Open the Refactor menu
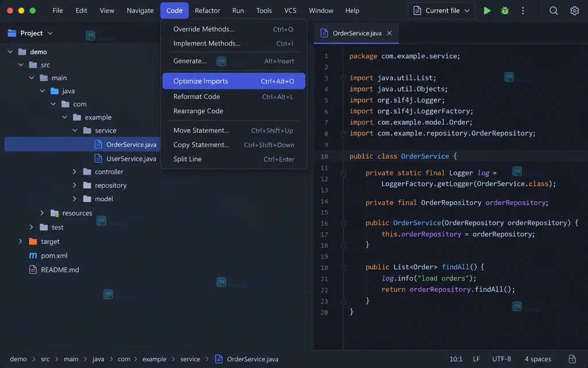 [207, 10]
